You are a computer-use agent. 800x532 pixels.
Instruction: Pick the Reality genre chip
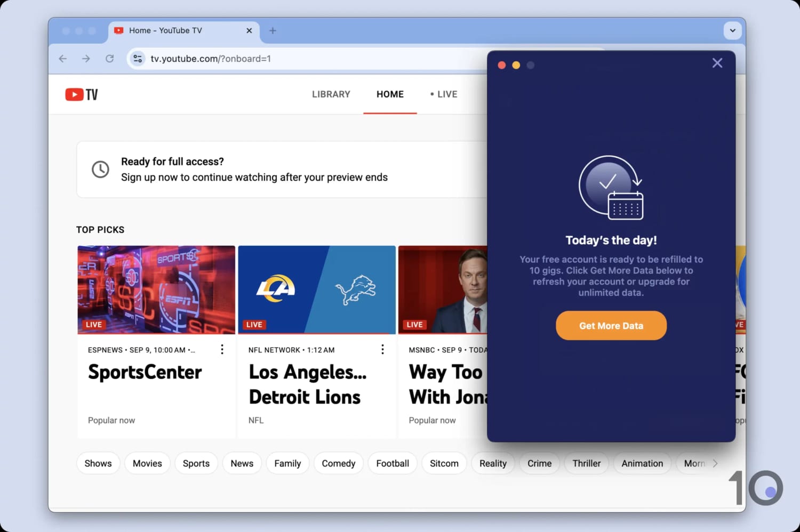click(493, 463)
